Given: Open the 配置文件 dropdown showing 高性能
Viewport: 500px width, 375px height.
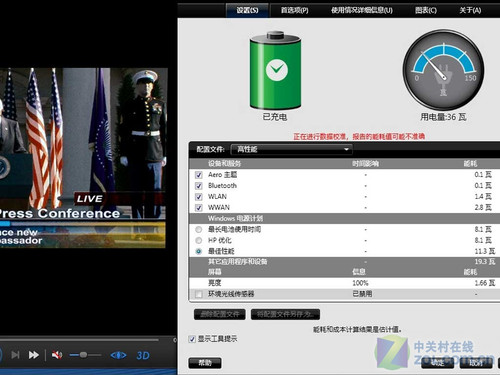Looking at the screenshot, I should [292, 149].
